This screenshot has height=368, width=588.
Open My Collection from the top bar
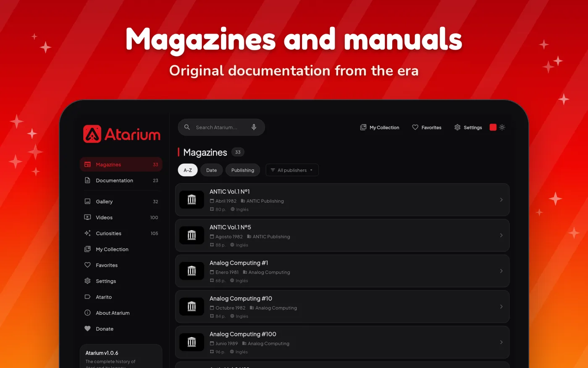(x=380, y=127)
